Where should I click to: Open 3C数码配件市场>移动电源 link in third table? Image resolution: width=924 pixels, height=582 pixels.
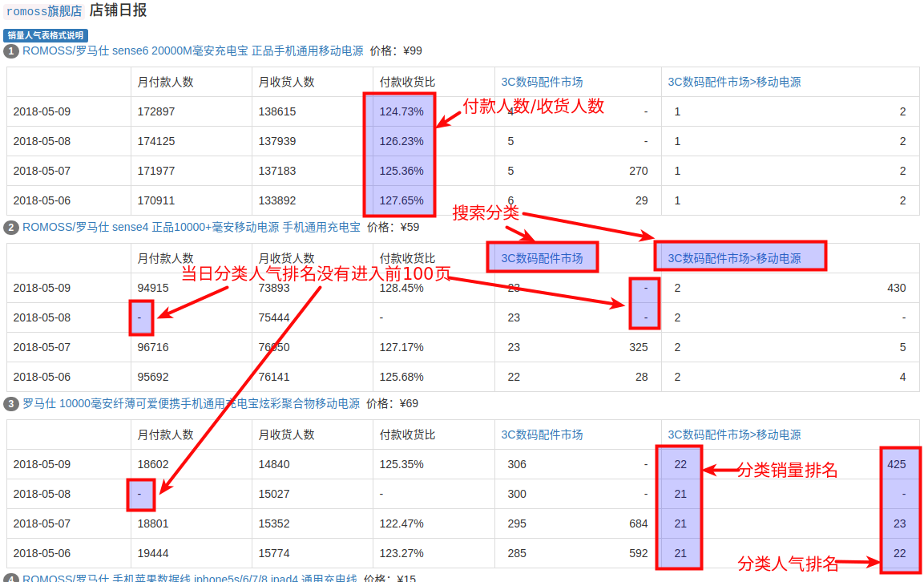coord(734,434)
